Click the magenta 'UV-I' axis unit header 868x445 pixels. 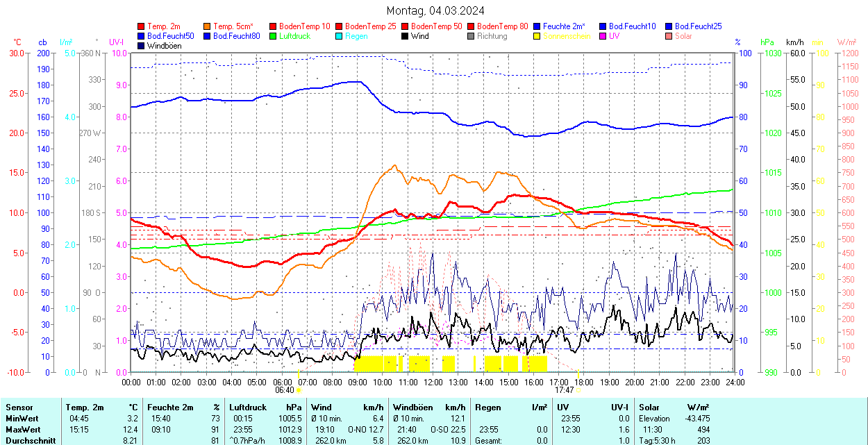coord(117,42)
